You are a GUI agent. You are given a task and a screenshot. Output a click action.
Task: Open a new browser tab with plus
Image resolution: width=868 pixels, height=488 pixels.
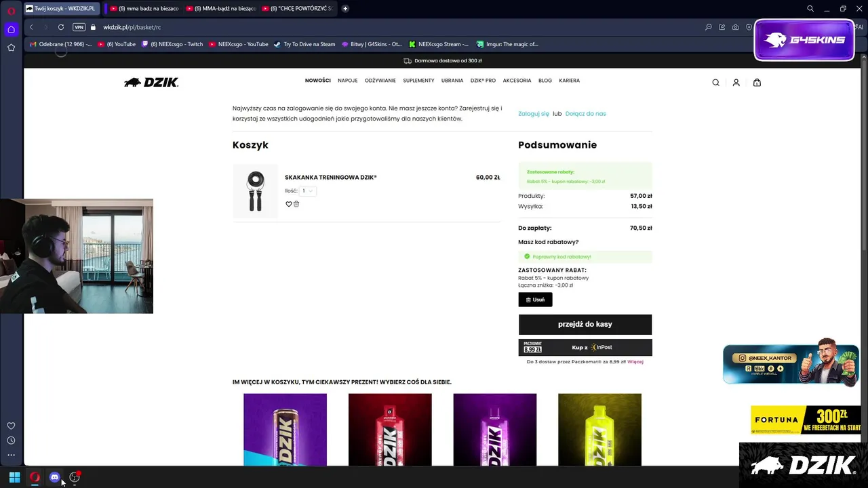[x=345, y=9]
